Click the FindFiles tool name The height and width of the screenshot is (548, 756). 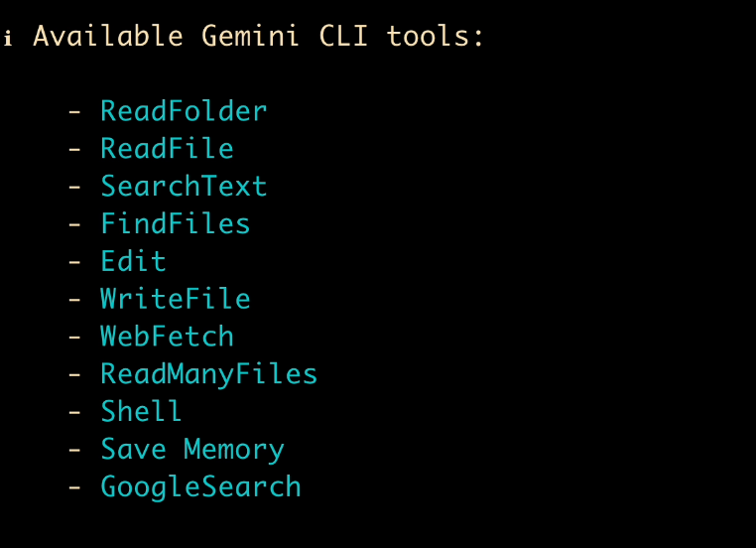[x=175, y=224]
